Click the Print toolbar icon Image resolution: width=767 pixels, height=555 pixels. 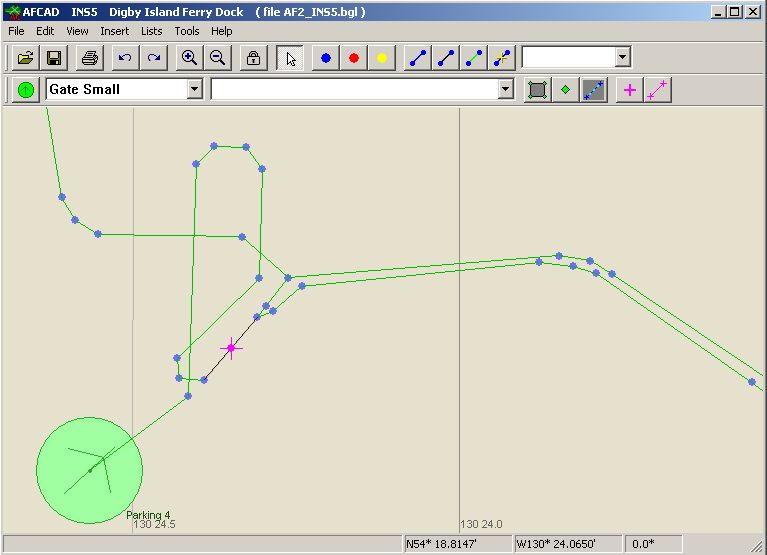(90, 58)
